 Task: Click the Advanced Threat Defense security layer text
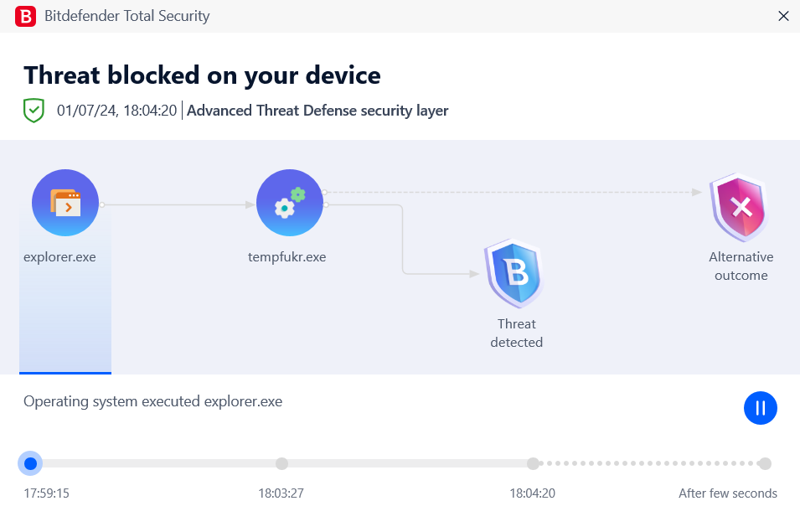[x=317, y=111]
